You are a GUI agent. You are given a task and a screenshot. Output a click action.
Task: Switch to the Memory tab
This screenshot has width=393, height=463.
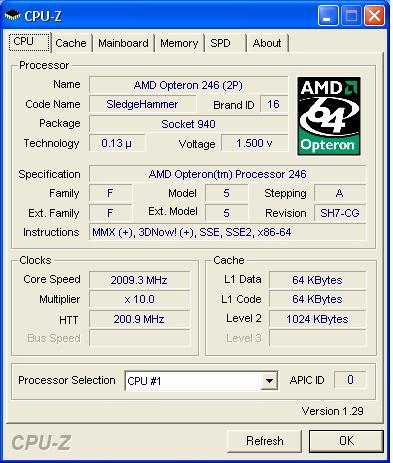(x=179, y=43)
